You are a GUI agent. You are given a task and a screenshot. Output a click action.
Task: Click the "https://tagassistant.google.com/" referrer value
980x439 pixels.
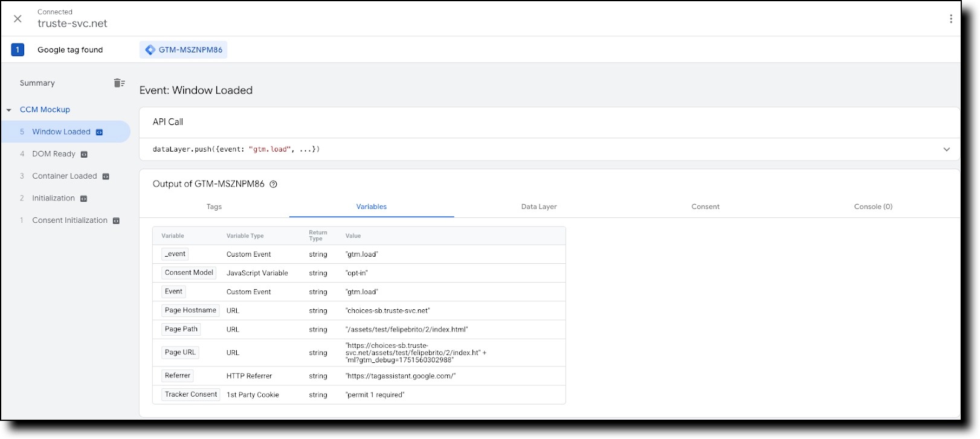tap(401, 376)
